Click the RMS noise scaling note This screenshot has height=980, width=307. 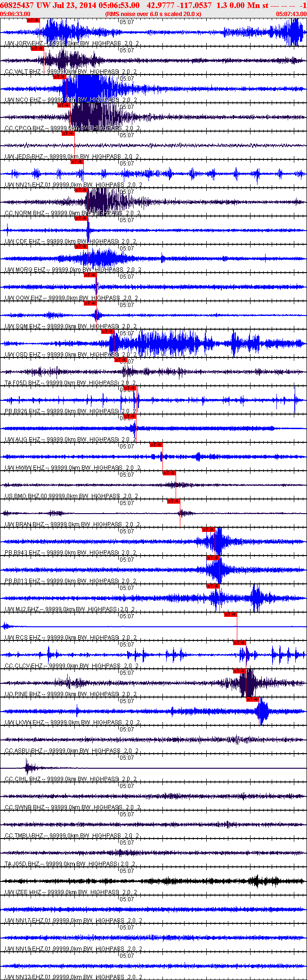pyautogui.click(x=153, y=14)
